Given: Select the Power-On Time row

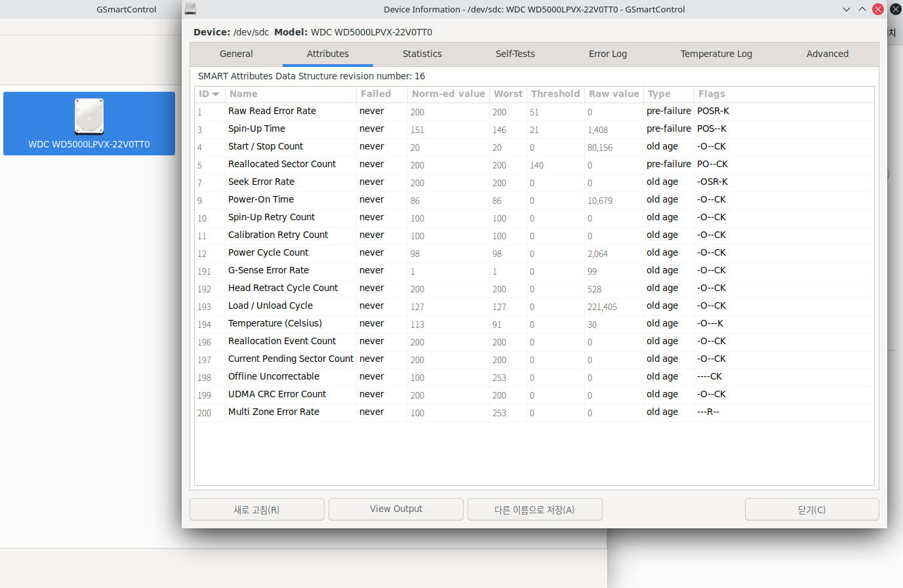Looking at the screenshot, I should (x=534, y=200).
